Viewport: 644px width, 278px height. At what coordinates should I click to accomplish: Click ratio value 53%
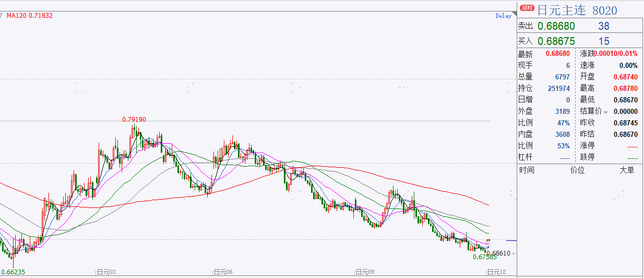(x=564, y=146)
